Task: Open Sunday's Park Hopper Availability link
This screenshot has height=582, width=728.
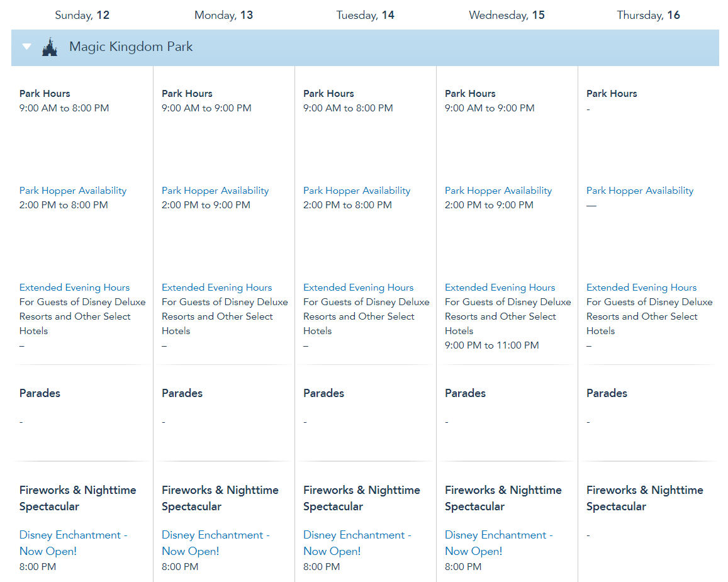Action: pos(73,191)
